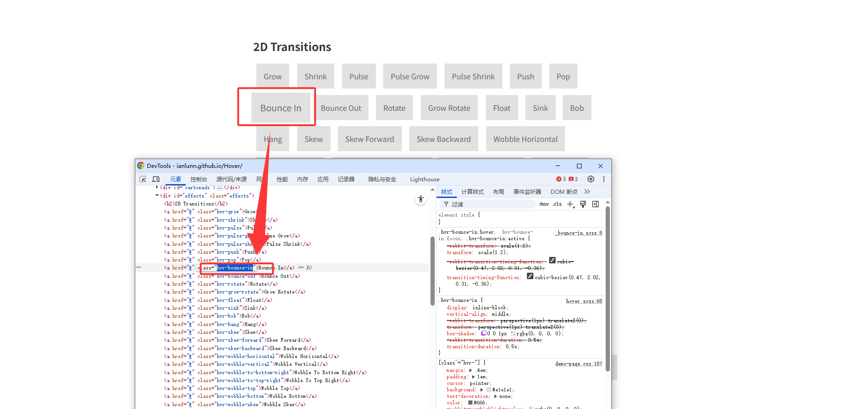Open the cubic-bezier editor for transition-timing-function

point(530,276)
